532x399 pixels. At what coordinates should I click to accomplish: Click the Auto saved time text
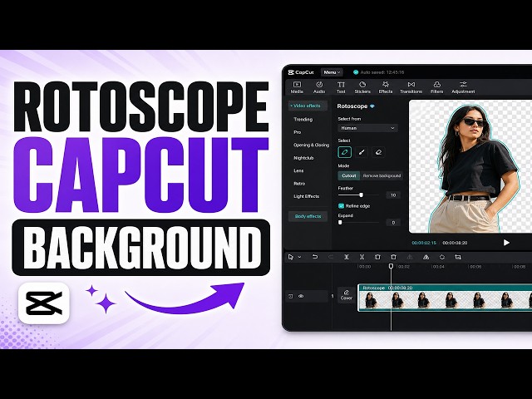click(x=382, y=72)
